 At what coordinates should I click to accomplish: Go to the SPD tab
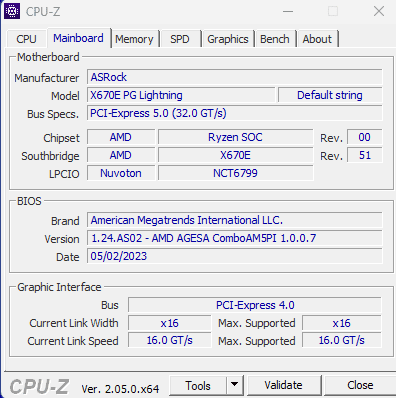click(180, 39)
